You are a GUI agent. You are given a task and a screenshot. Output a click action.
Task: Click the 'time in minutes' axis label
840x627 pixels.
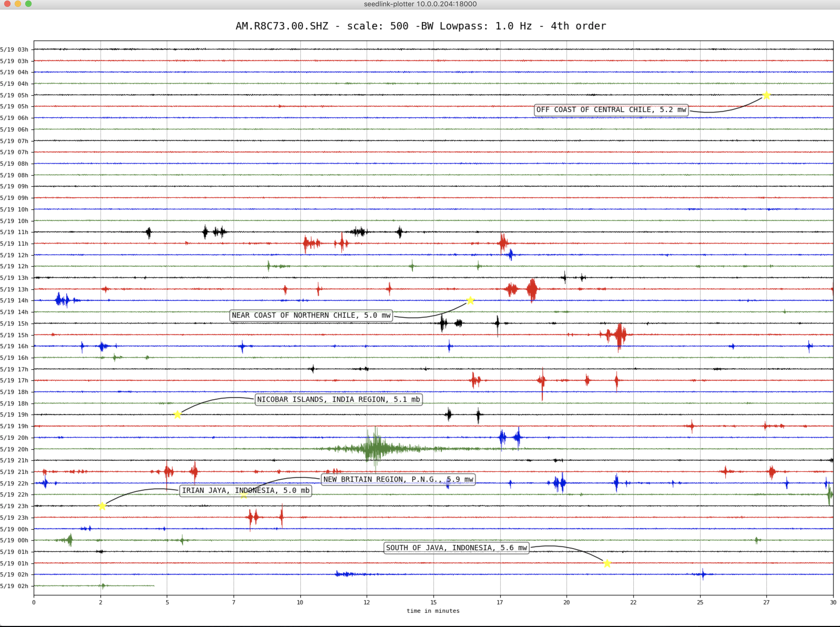tap(433, 611)
